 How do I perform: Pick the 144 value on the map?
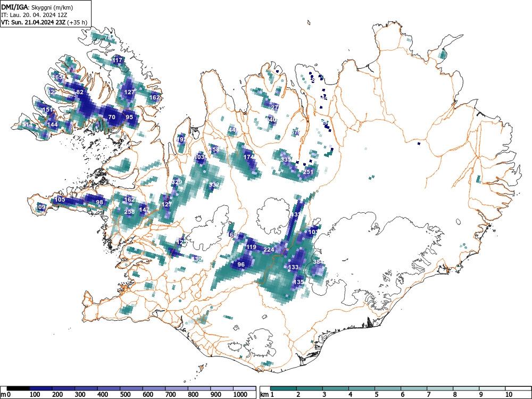click(x=52, y=124)
